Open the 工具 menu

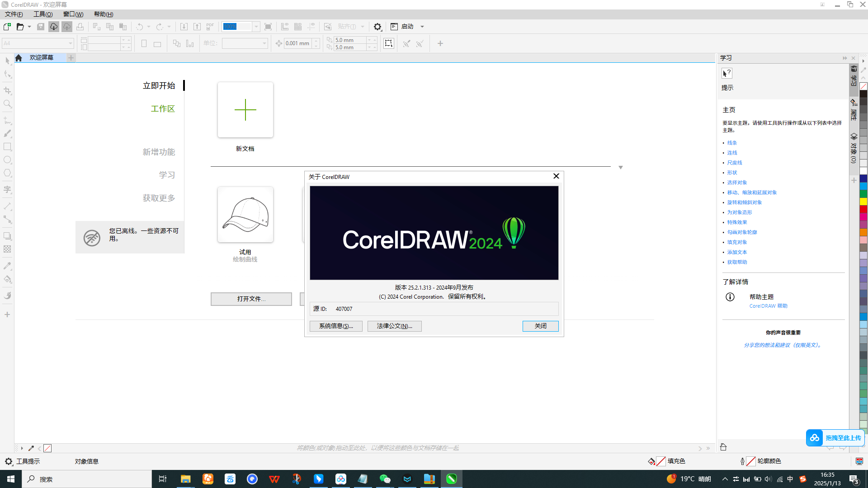43,14
